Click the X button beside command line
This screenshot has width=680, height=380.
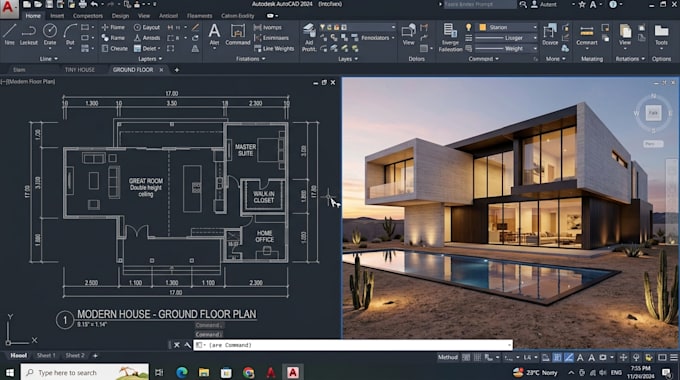tap(177, 345)
